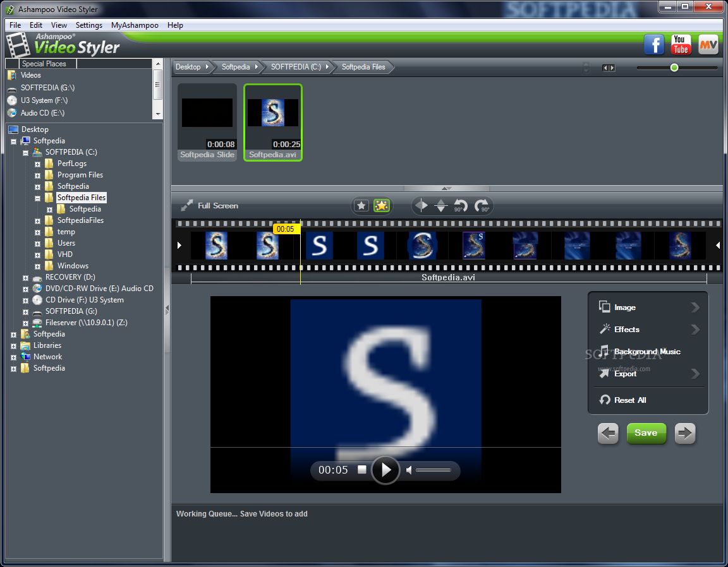Screen dimensions: 728x567
Task: Enter Full Screen preview mode
Action: click(x=209, y=206)
